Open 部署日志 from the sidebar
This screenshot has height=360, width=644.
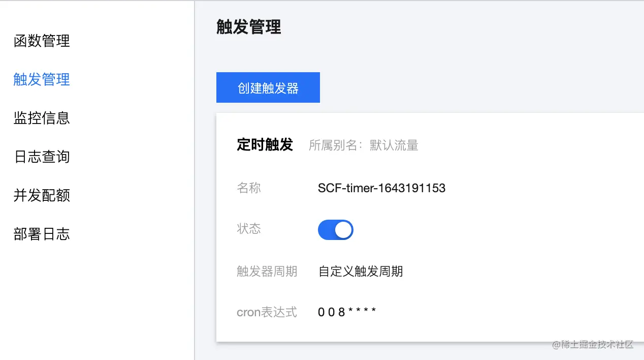point(42,234)
